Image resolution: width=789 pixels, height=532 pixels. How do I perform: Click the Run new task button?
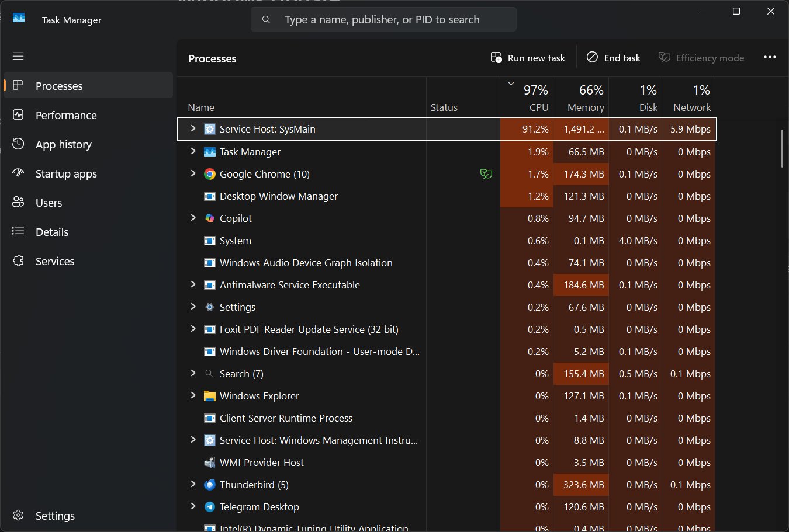[x=528, y=58]
